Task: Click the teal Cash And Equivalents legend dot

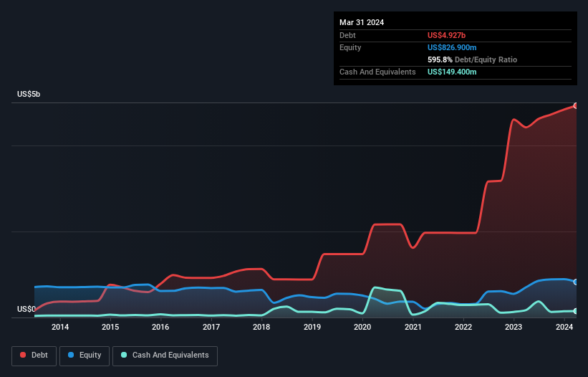Action: [x=124, y=355]
